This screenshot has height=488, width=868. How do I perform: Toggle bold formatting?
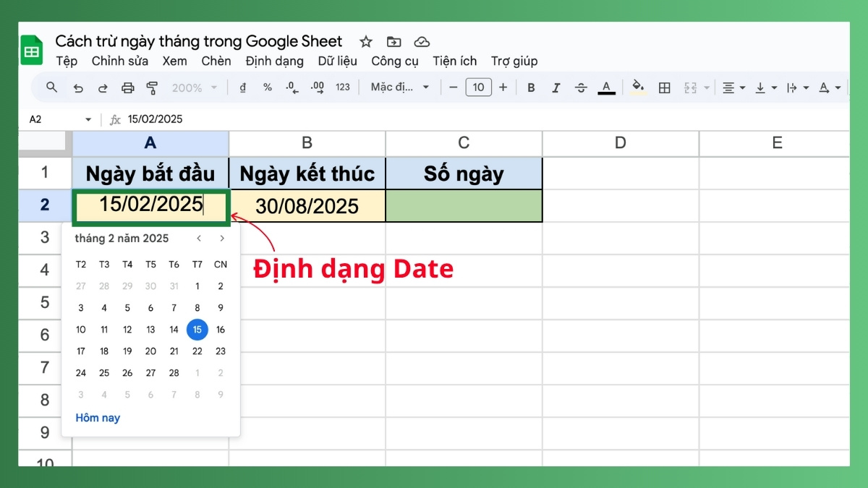(531, 87)
